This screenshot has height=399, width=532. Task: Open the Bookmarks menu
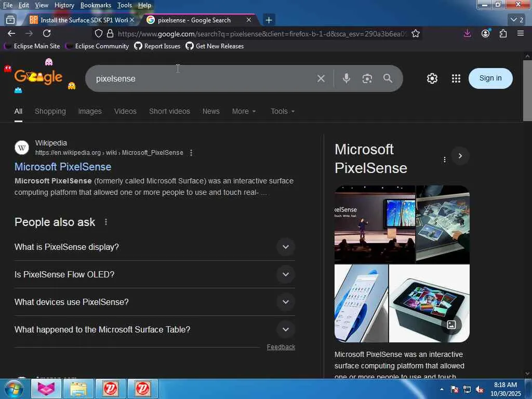coord(96,5)
